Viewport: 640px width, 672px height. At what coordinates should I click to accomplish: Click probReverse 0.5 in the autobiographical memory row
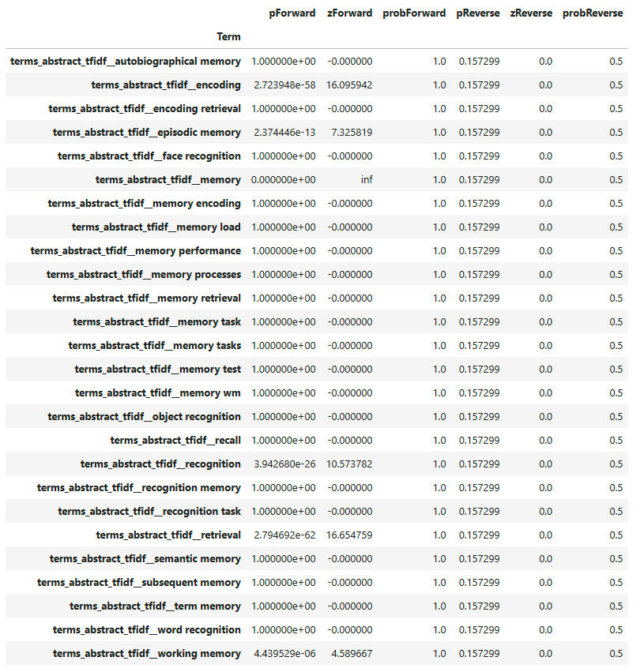pos(616,62)
